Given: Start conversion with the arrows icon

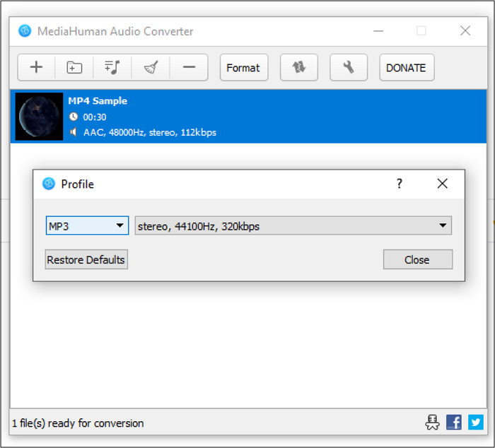Looking at the screenshot, I should click(x=299, y=68).
